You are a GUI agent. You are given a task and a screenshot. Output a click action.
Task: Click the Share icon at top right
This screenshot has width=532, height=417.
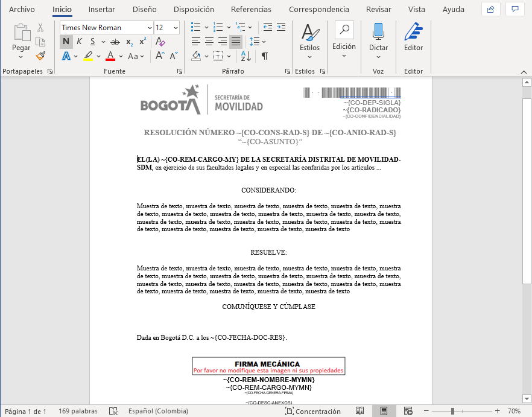click(490, 10)
